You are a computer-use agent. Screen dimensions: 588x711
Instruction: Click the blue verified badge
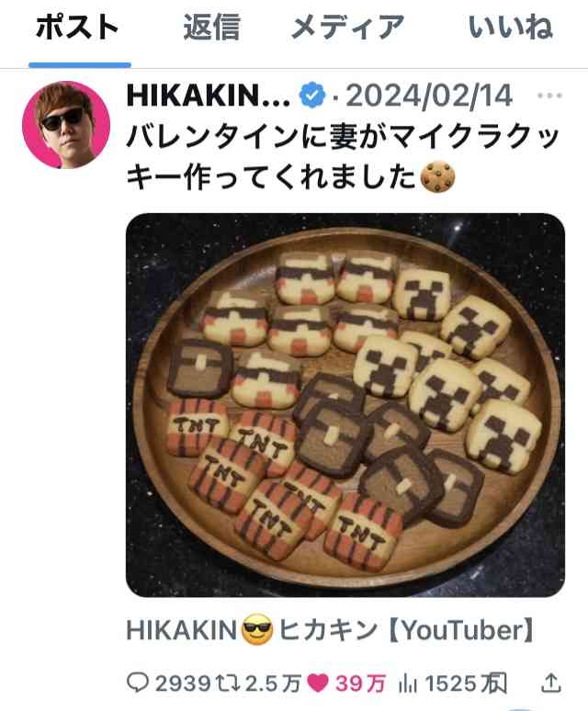[312, 96]
